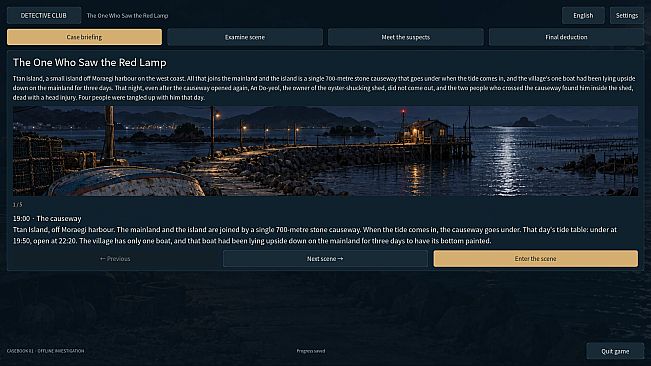Click the causeway night scene illustration
This screenshot has width=651, height=366.
pos(325,151)
